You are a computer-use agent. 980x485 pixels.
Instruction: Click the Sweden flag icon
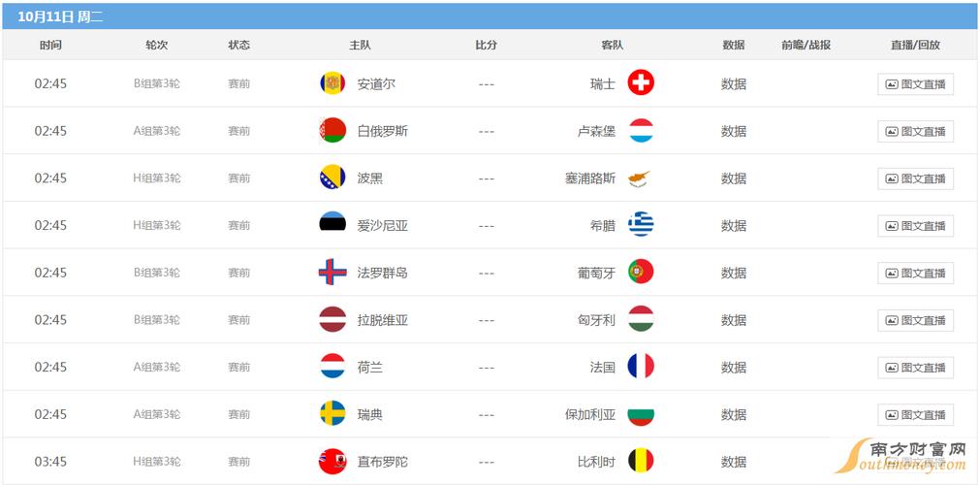(332, 413)
